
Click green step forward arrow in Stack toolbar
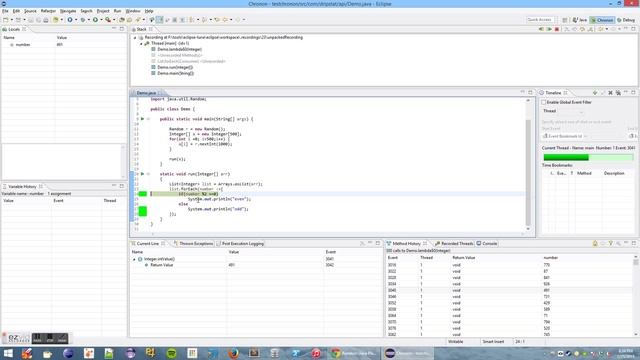point(549,29)
